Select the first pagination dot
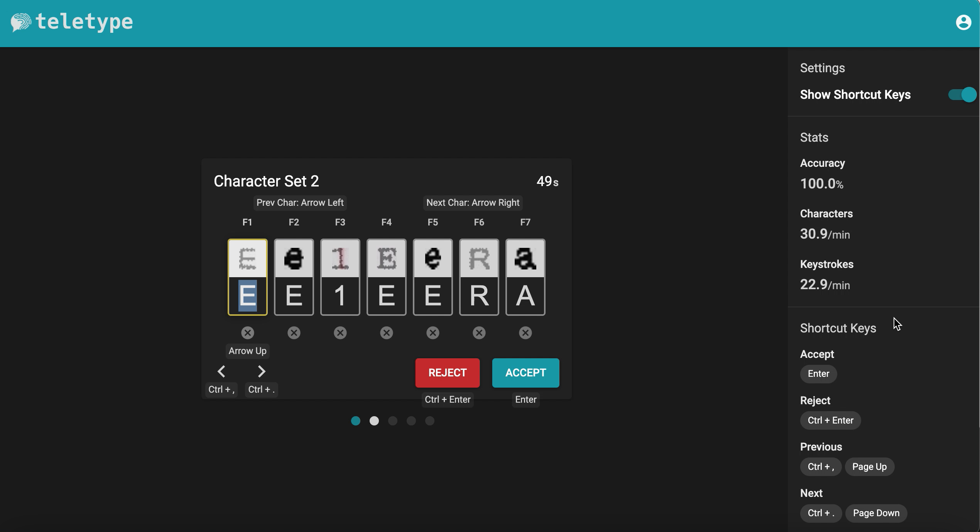 coord(355,421)
